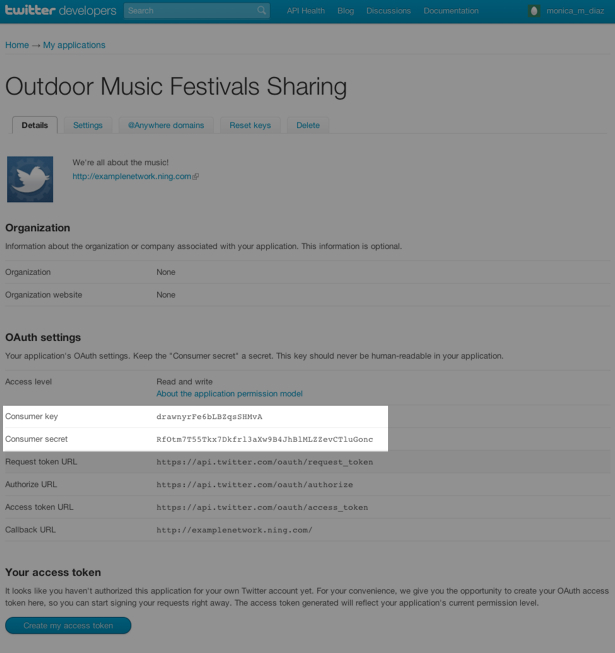Click the Access token URL label
This screenshot has height=653, width=615.
pos(39,507)
